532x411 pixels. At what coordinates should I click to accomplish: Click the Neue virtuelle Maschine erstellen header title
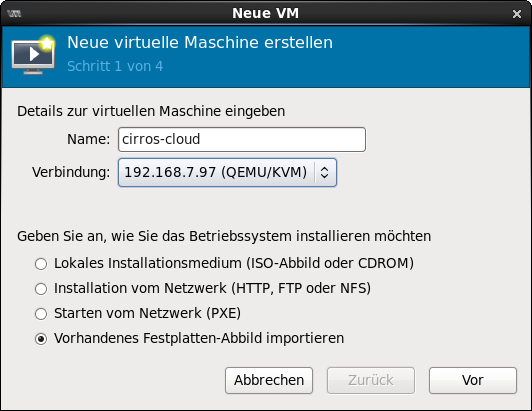coord(200,43)
